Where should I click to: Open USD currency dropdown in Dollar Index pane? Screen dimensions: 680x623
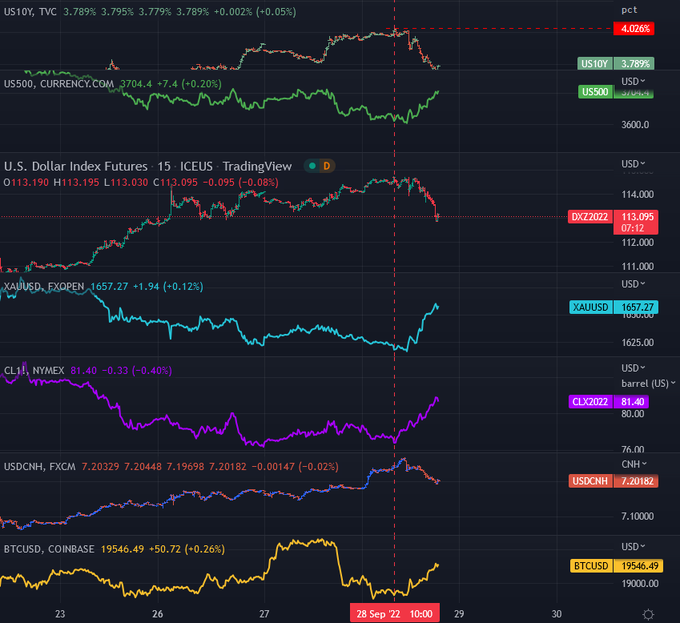[x=634, y=164]
